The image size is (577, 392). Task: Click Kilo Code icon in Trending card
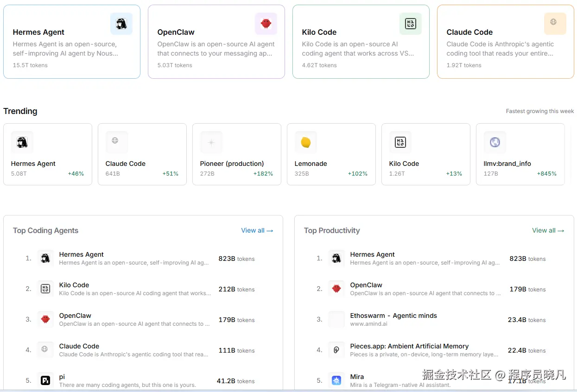coord(400,142)
